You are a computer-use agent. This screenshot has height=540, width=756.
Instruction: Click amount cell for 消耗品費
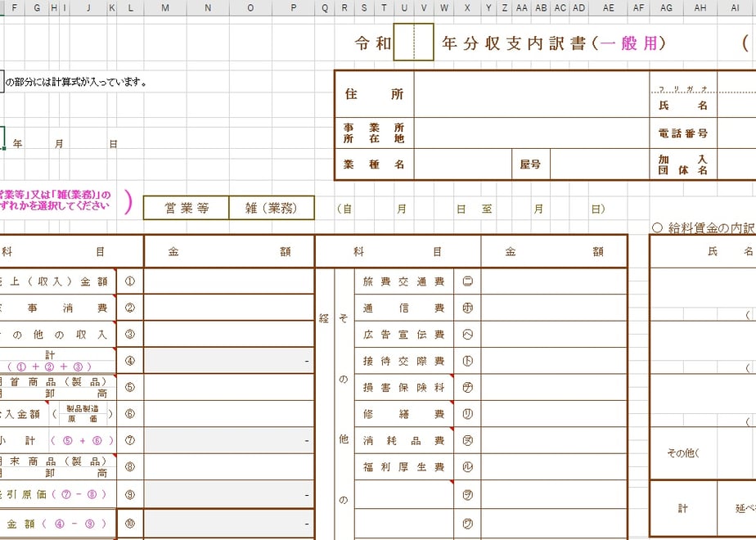pos(554,440)
